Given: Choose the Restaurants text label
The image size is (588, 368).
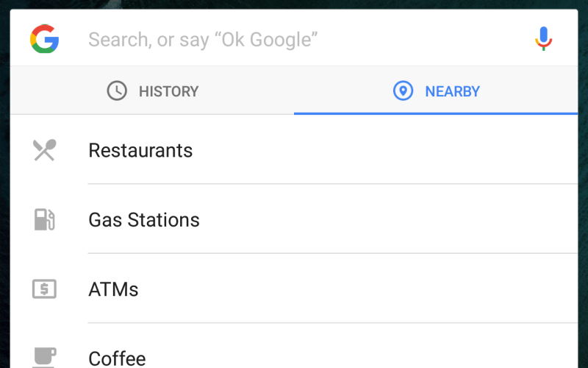Looking at the screenshot, I should pyautogui.click(x=140, y=150).
